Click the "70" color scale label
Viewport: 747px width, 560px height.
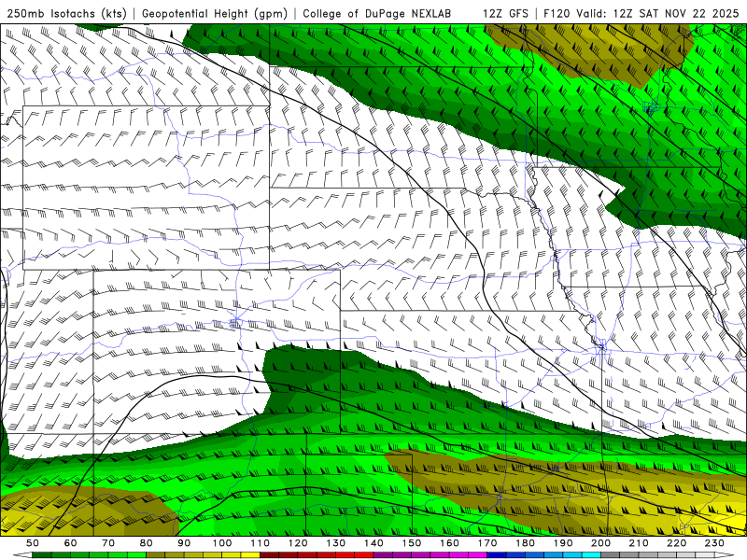tap(108, 543)
